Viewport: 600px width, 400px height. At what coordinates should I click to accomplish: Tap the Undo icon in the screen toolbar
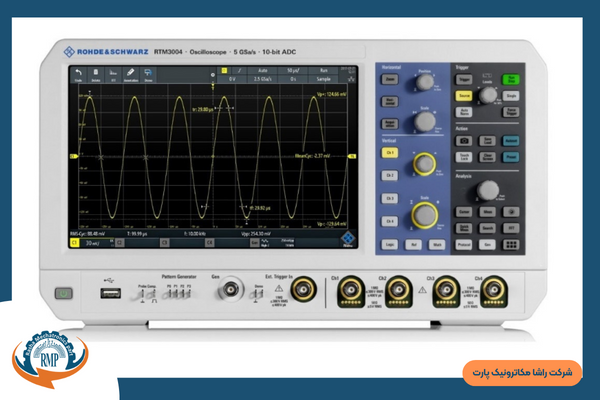click(79, 73)
